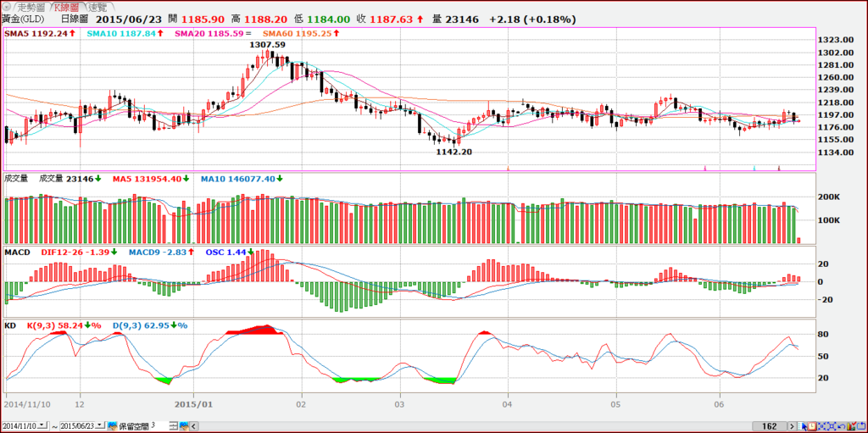Click the blue undo arrow icon
Image resolution: width=868 pixels, height=433 pixels.
pos(842,426)
